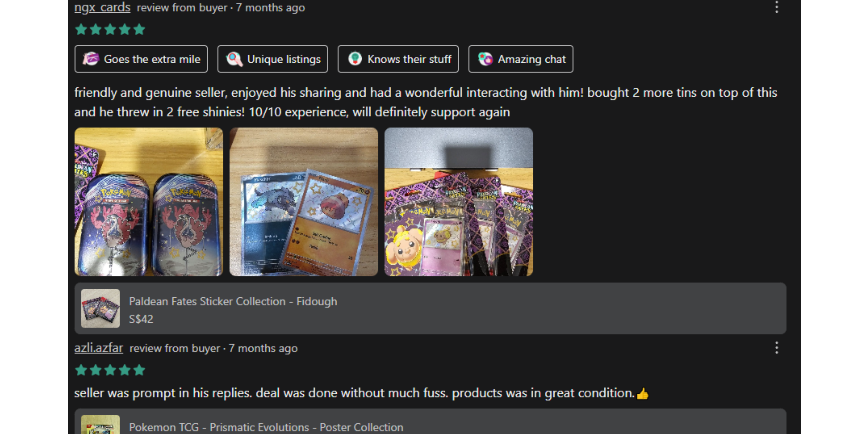Click the Amazing chat bubble icon
868x434 pixels.
pos(485,59)
